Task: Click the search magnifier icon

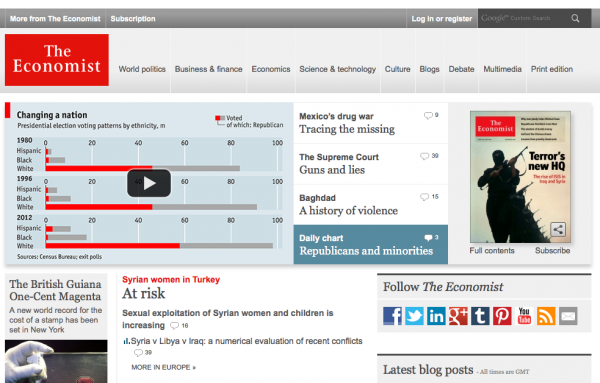Action: pyautogui.click(x=575, y=18)
